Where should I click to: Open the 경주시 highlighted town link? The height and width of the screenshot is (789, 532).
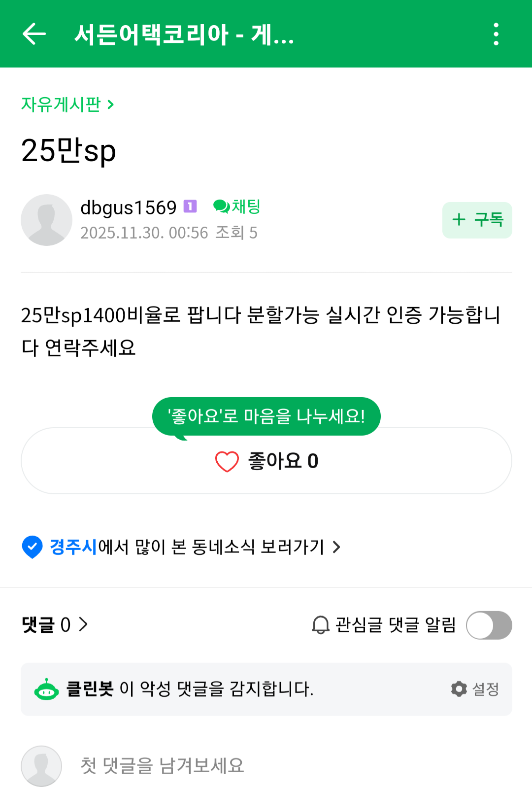click(x=73, y=547)
